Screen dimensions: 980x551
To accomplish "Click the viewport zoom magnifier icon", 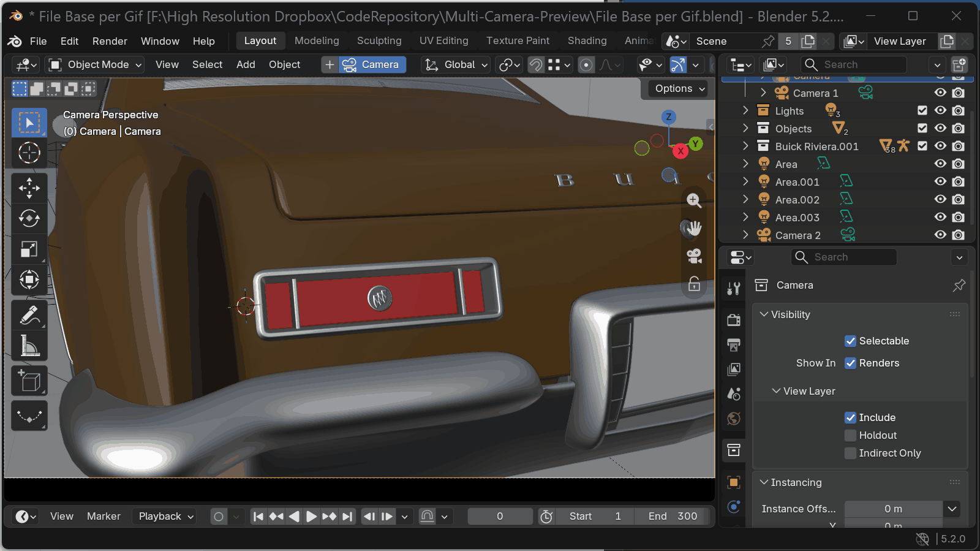I will click(693, 200).
